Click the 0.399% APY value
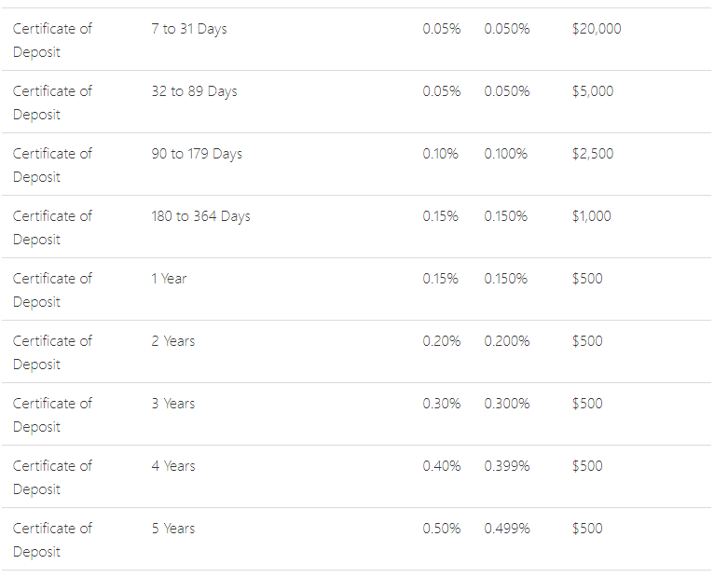 tap(507, 466)
